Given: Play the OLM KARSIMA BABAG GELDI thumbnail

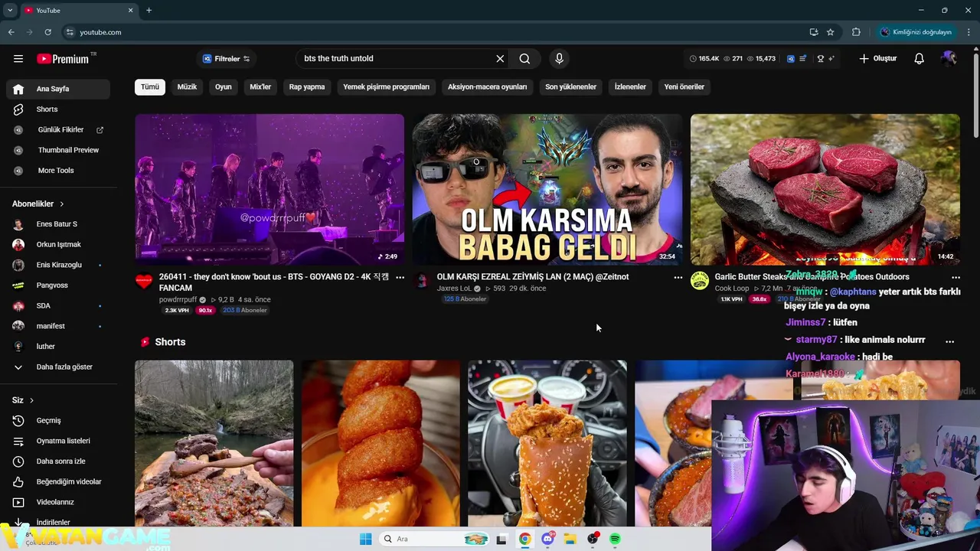Looking at the screenshot, I should click(547, 189).
